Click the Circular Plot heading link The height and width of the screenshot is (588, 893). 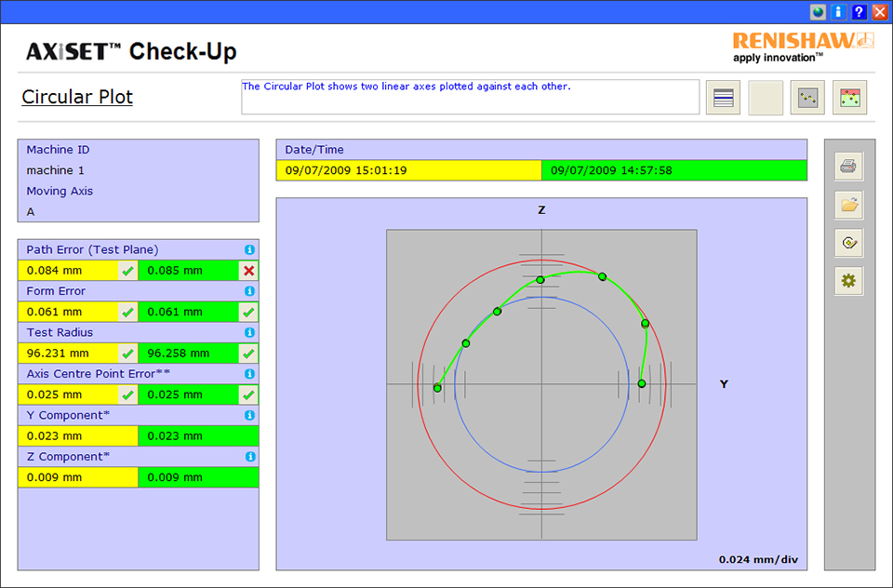coord(77,97)
